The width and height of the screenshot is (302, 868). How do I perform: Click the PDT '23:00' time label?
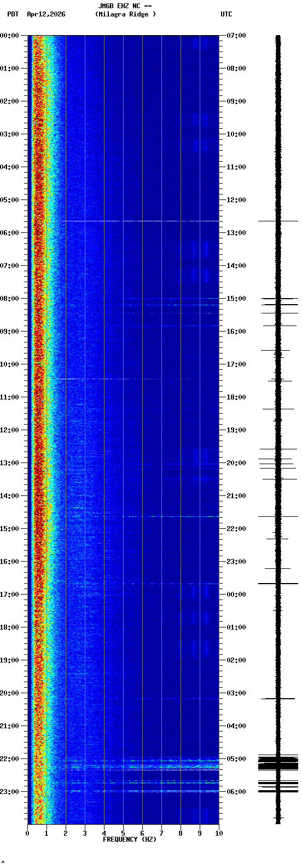10,792
